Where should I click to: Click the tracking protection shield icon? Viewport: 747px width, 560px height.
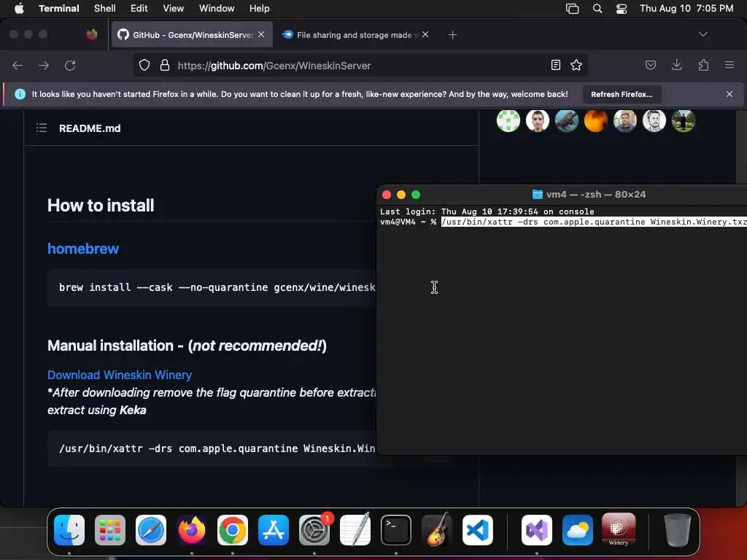144,65
